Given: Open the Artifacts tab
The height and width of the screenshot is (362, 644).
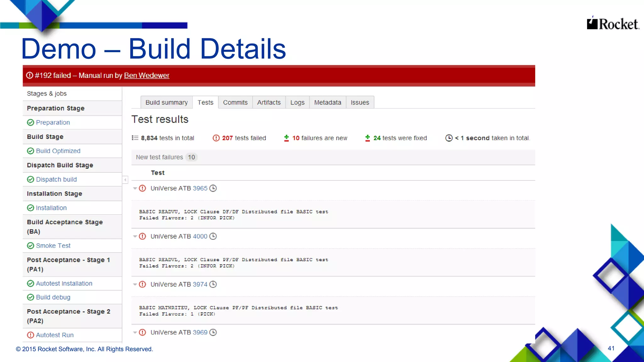Looking at the screenshot, I should [269, 102].
